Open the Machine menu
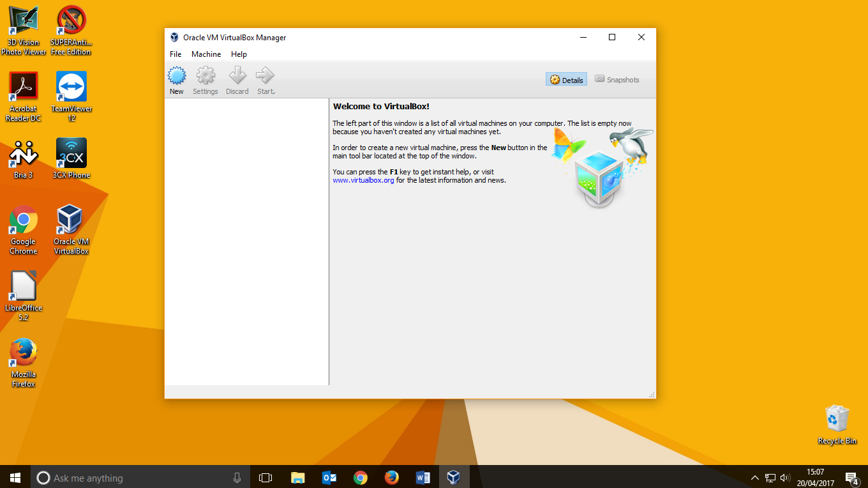 206,54
